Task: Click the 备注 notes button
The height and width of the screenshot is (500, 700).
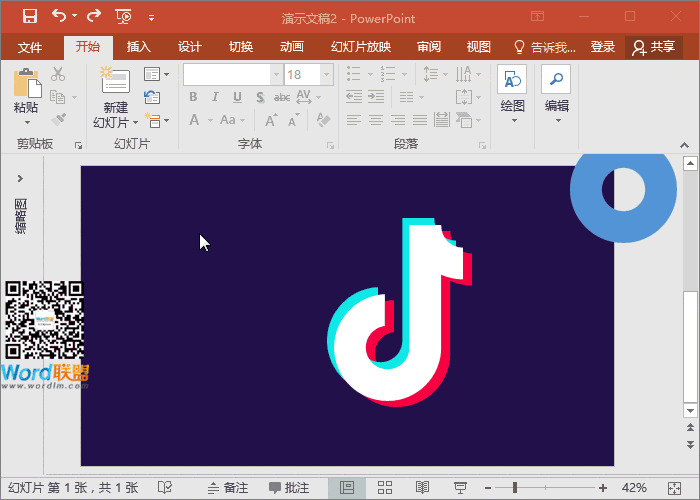Action: (228, 488)
